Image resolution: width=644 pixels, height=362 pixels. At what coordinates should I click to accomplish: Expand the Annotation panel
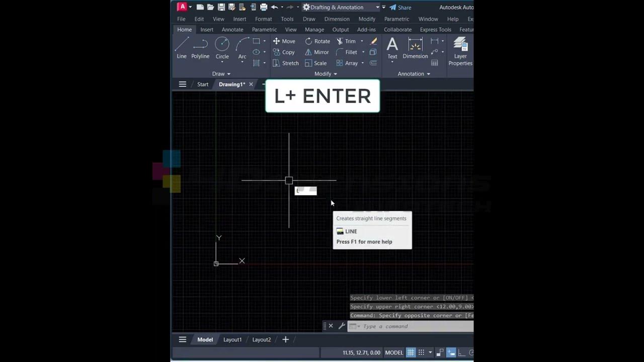click(414, 74)
